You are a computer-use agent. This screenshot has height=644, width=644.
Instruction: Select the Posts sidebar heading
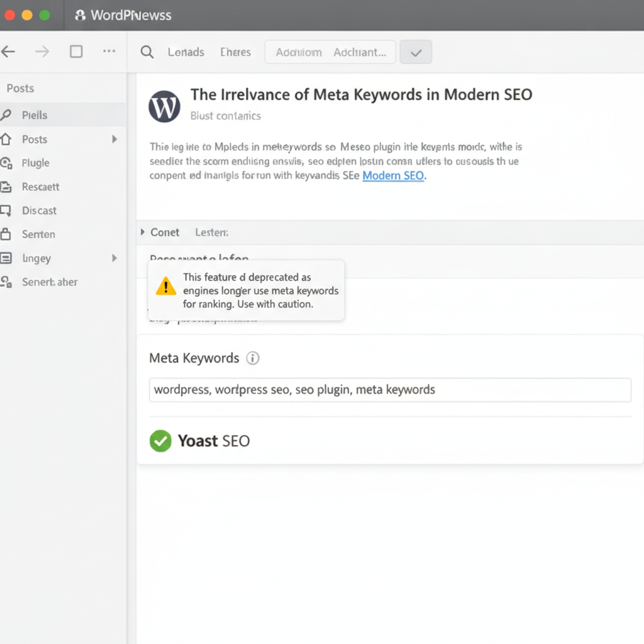pos(20,88)
